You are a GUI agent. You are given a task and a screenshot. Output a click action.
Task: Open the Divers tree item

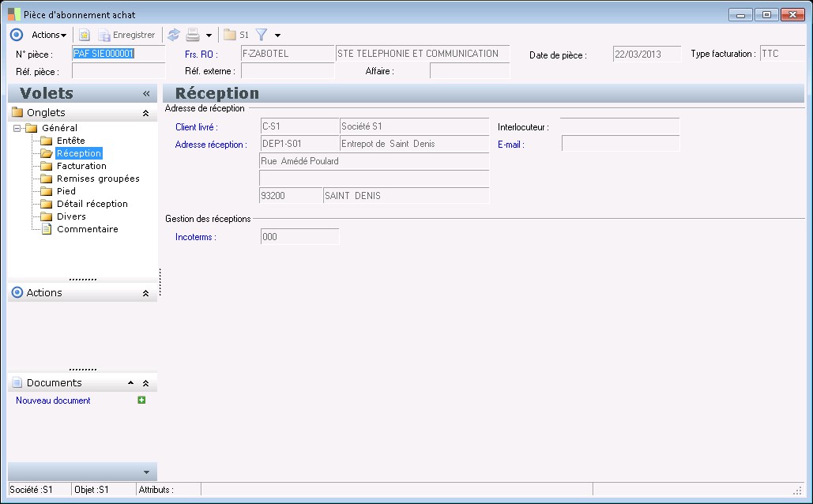[x=72, y=216]
